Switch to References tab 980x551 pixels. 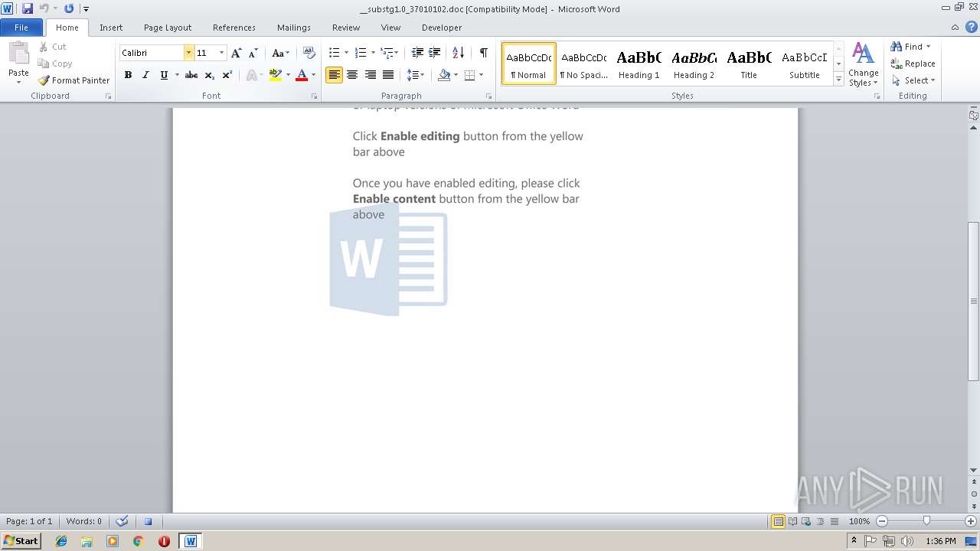pos(234,28)
